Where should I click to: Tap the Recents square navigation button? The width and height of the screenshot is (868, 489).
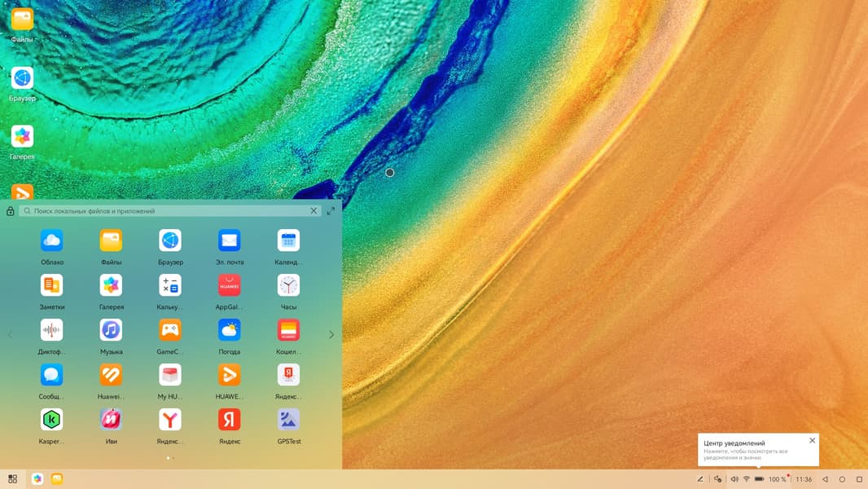(x=859, y=479)
